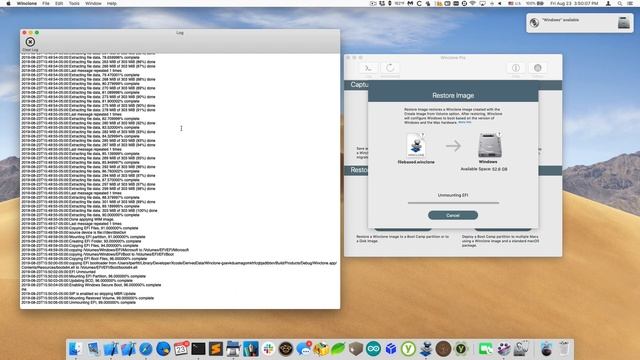Open the Edit menu
The height and width of the screenshot is (360, 640).
[59, 3]
